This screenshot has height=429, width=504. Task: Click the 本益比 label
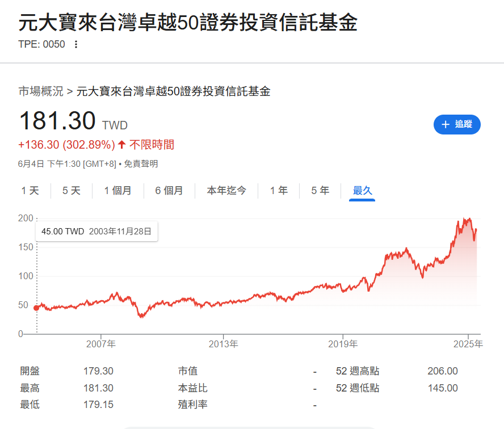coord(192,388)
